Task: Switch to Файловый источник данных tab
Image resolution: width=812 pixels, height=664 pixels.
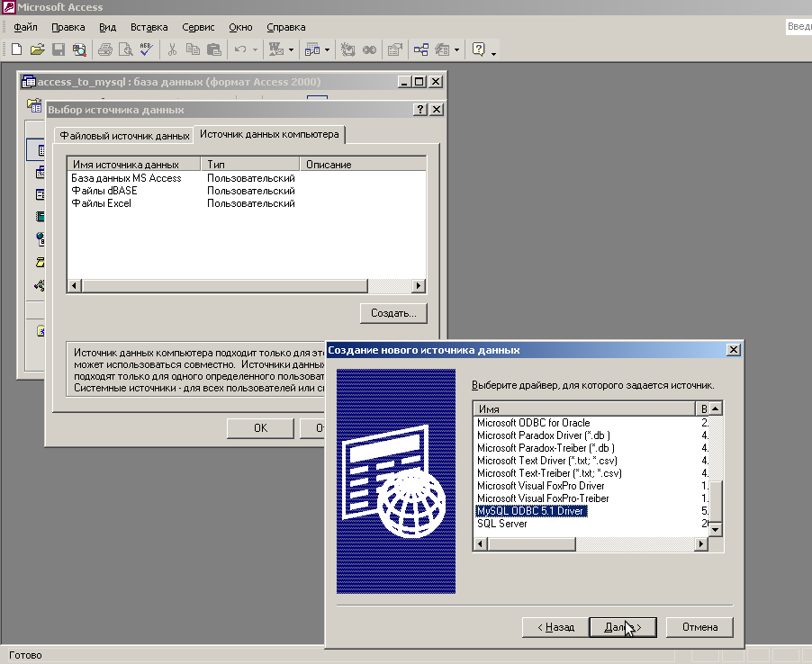Action: coord(124,136)
